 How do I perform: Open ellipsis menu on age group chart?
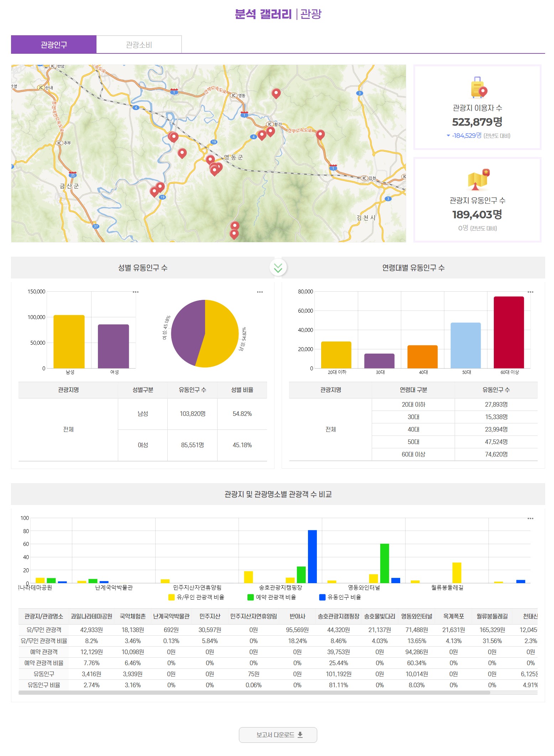[530, 292]
